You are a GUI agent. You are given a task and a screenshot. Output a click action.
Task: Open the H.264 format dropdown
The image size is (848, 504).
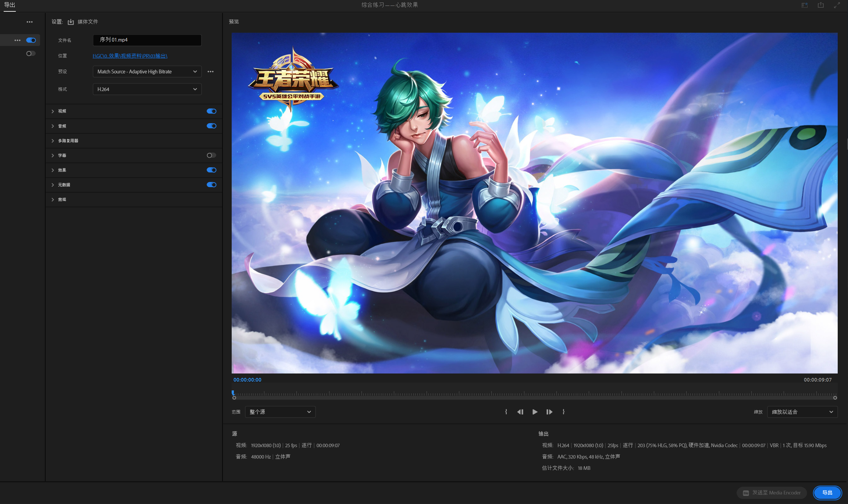147,89
